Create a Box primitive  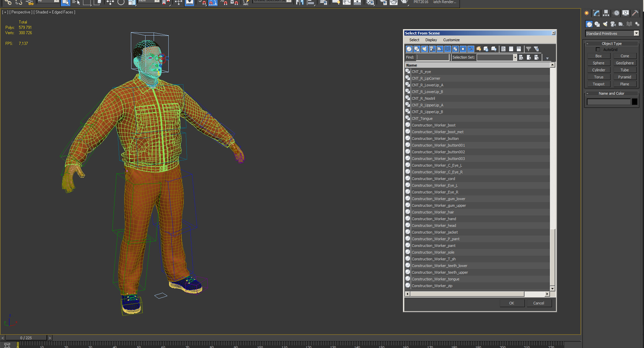point(598,56)
